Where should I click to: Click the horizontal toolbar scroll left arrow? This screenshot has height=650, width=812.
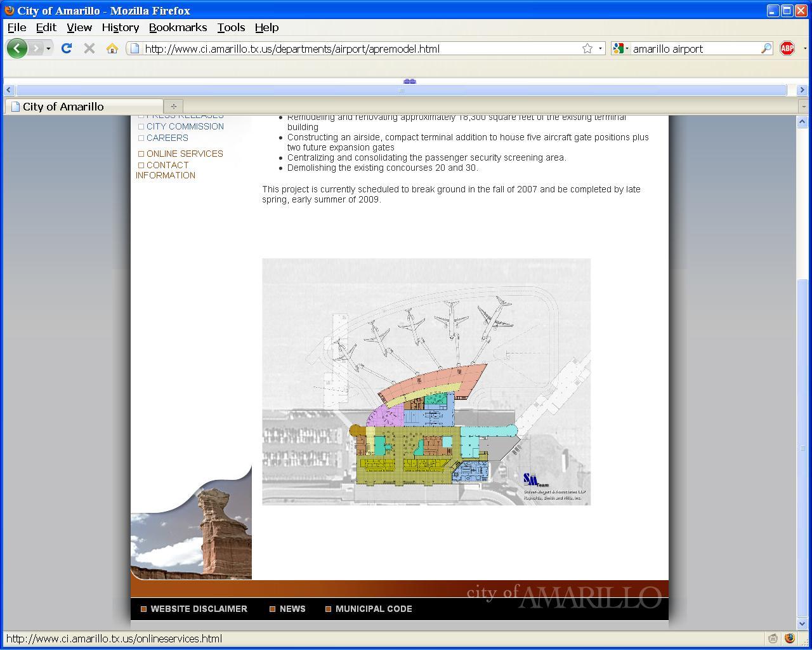coord(9,90)
